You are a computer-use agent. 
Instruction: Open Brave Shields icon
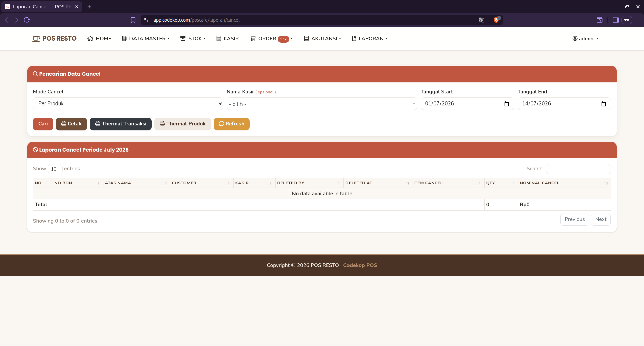[497, 20]
